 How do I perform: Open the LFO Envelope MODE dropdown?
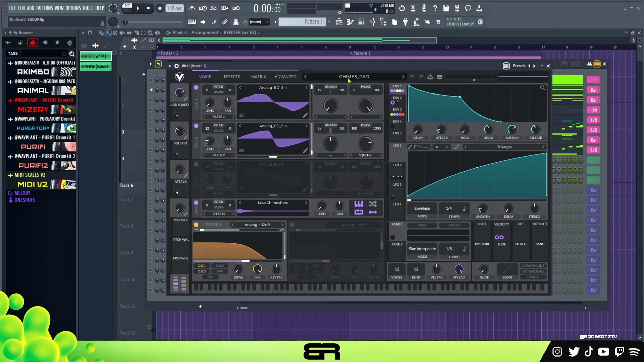pos(422,208)
